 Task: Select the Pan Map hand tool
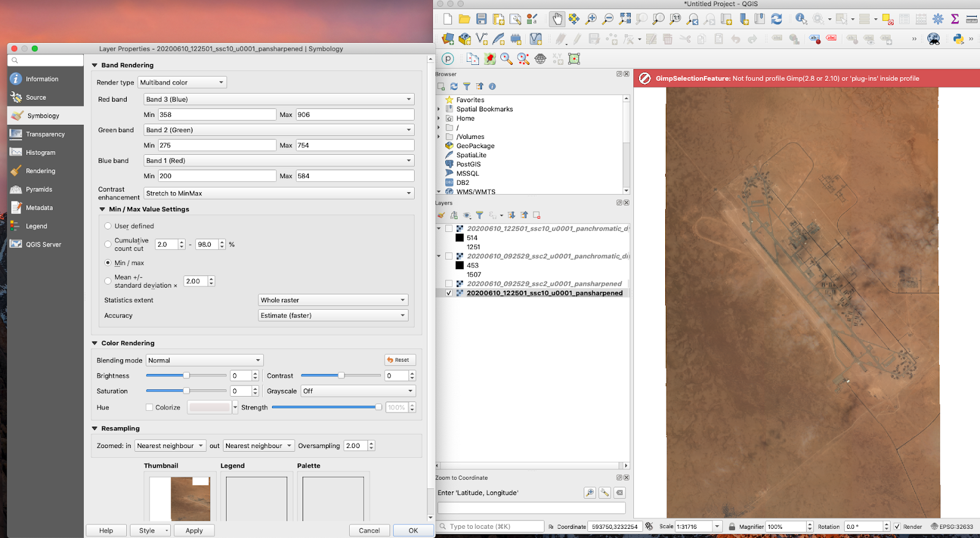(x=557, y=19)
